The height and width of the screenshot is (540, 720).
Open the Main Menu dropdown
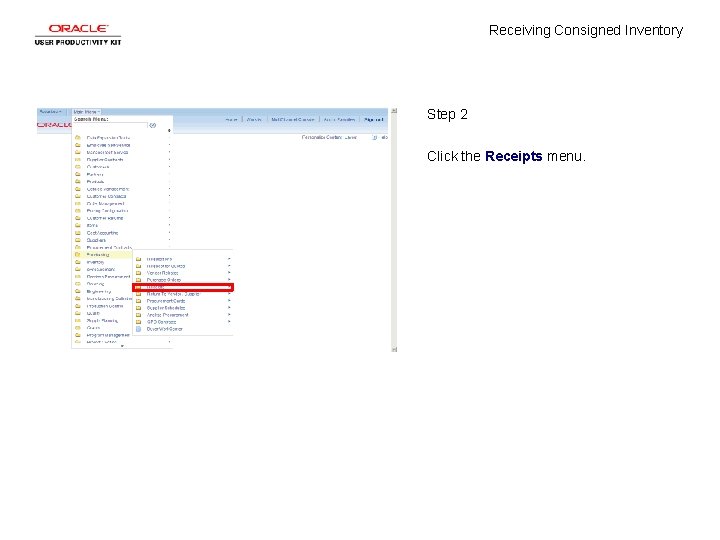(x=86, y=112)
